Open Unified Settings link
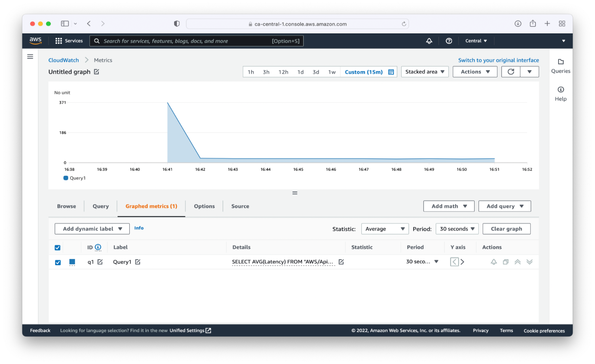The width and height of the screenshot is (595, 364). click(190, 331)
